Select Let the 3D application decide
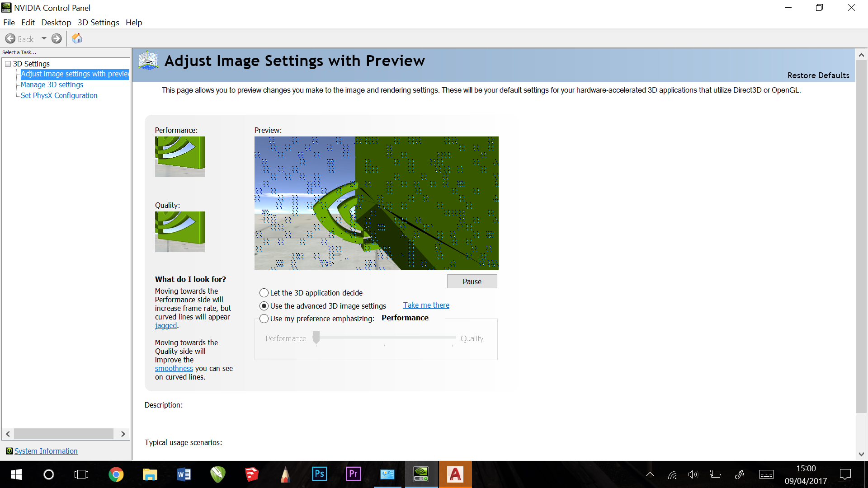The width and height of the screenshot is (868, 488). 264,293
